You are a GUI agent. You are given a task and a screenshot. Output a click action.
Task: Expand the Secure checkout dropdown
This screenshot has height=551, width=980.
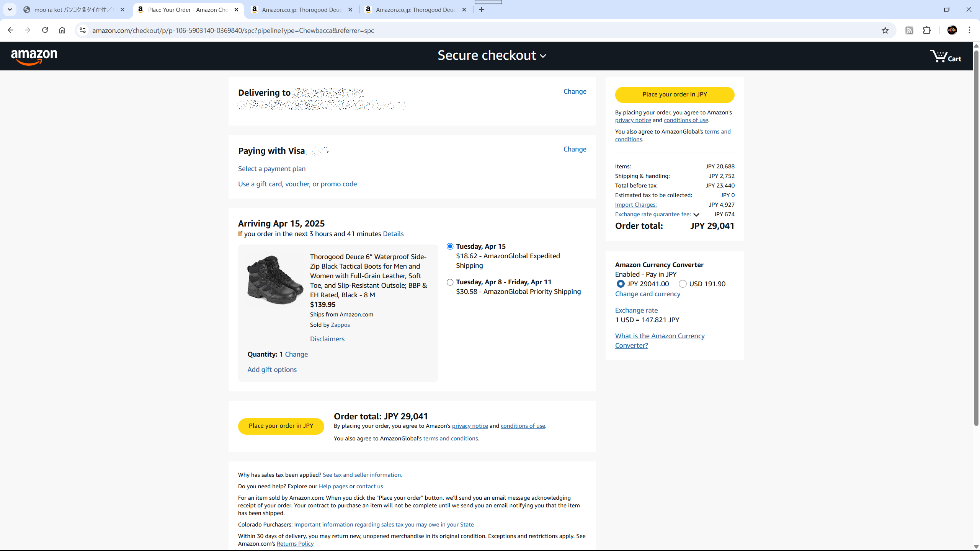(492, 55)
